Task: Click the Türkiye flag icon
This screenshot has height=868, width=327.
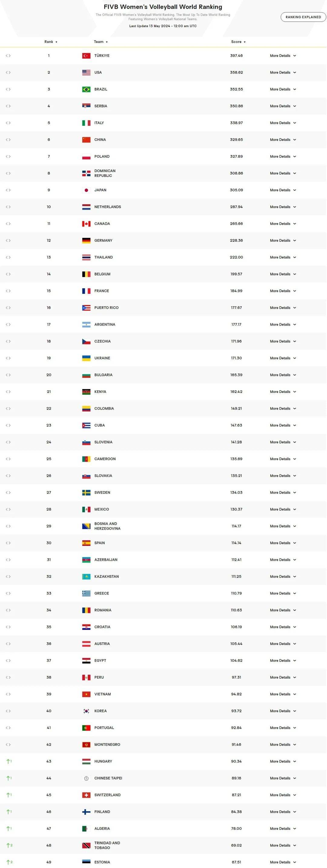Action: [86, 56]
